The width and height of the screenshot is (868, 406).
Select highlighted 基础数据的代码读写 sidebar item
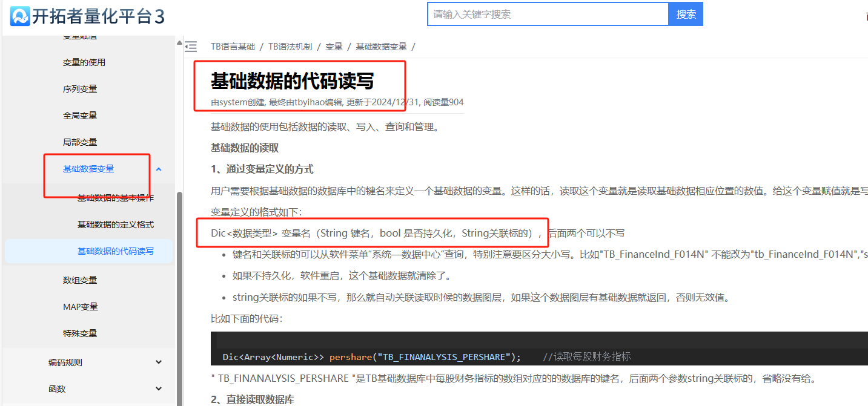tap(89, 251)
